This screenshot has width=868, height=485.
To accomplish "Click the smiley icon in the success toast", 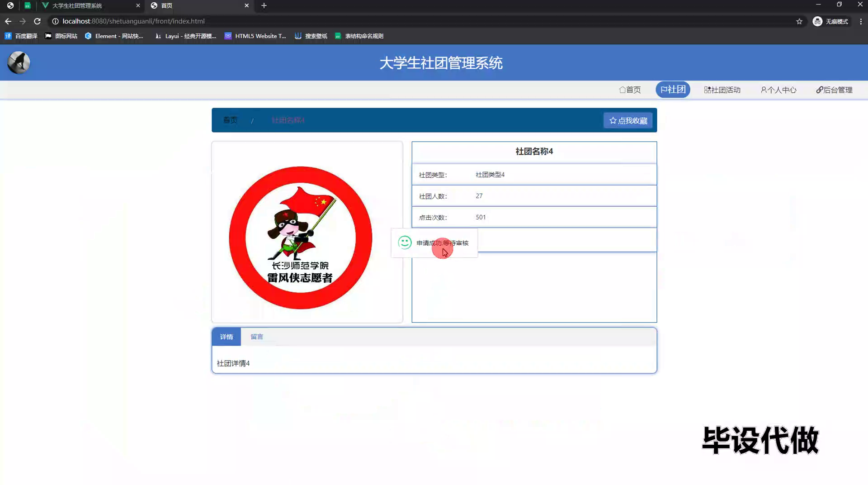I will pyautogui.click(x=405, y=242).
